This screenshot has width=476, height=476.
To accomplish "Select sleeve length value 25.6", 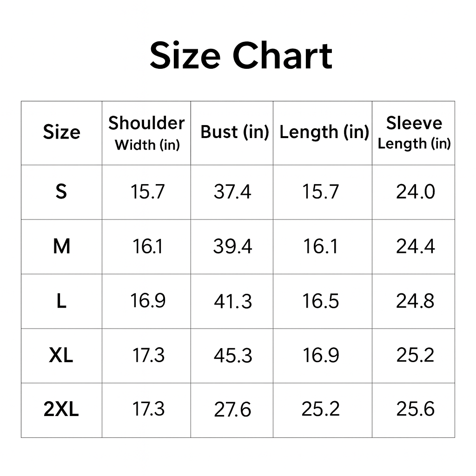I will [x=416, y=409].
